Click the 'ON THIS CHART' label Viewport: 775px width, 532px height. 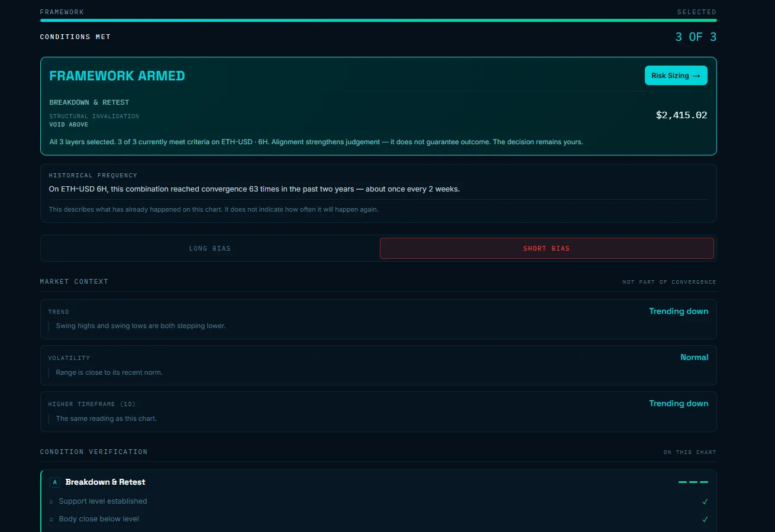690,452
